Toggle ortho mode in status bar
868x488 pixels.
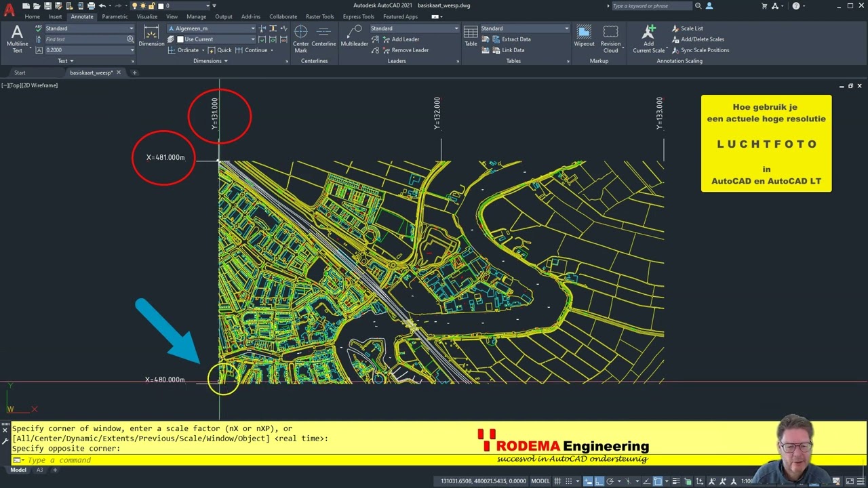[599, 481]
